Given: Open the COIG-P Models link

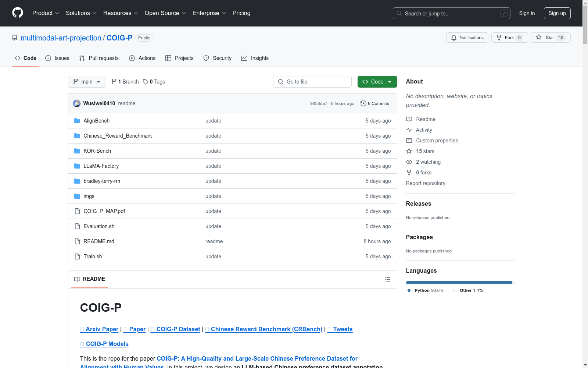Looking at the screenshot, I should tap(104, 344).
